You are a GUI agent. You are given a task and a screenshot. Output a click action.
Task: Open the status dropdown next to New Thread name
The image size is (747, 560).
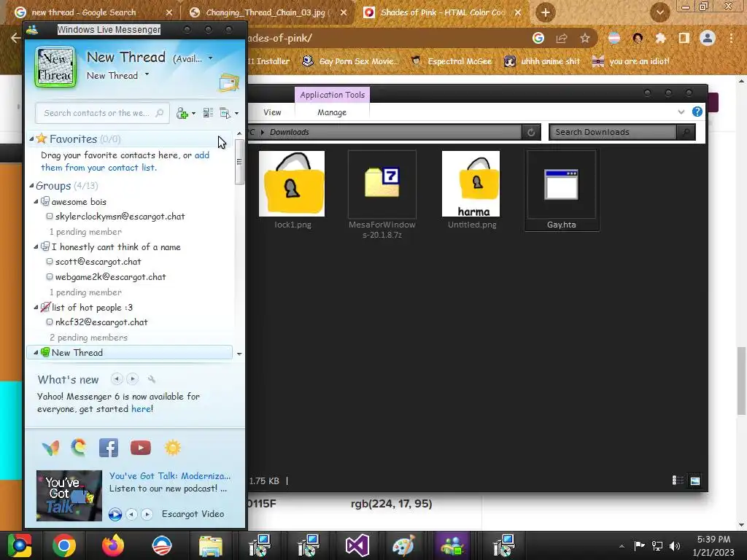(x=211, y=58)
